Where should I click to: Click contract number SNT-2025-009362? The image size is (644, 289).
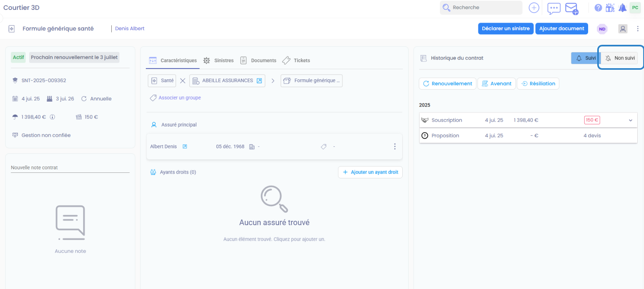click(44, 80)
